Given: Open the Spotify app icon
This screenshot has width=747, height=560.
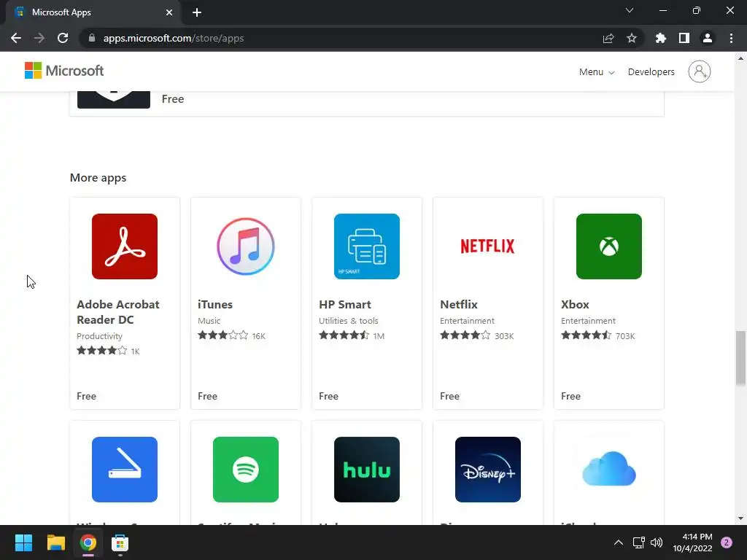Looking at the screenshot, I should (245, 469).
